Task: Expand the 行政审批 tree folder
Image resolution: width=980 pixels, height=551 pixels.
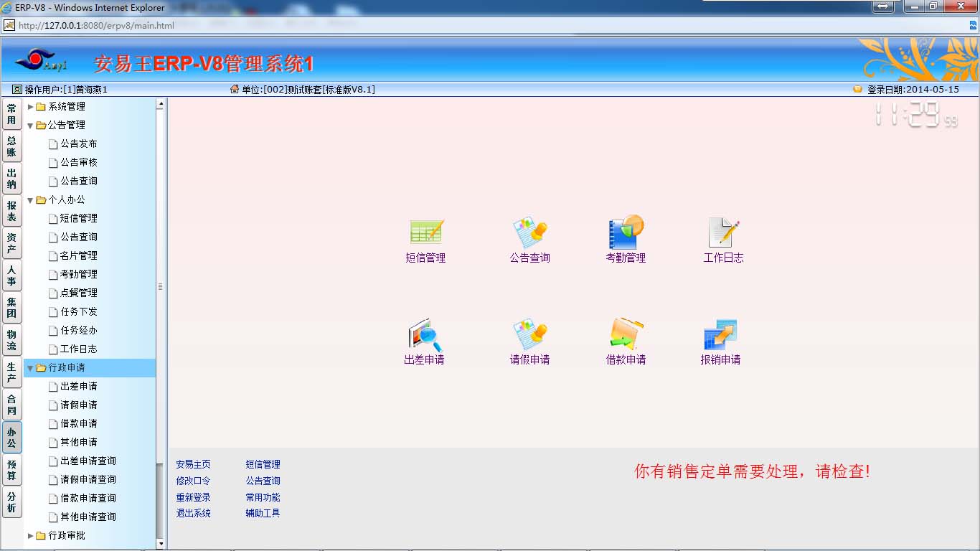Action: [31, 535]
